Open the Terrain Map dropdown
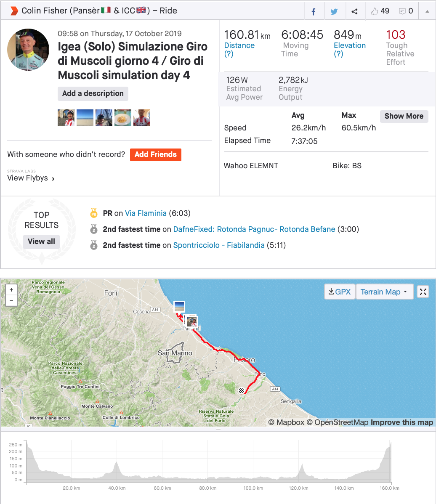Viewport: 436px width, 504px height. 384,292
